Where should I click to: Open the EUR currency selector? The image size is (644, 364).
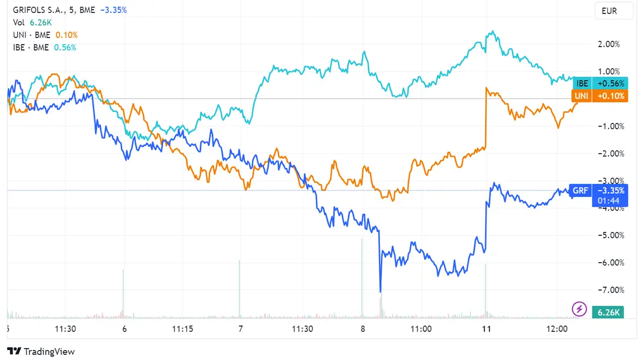613,10
